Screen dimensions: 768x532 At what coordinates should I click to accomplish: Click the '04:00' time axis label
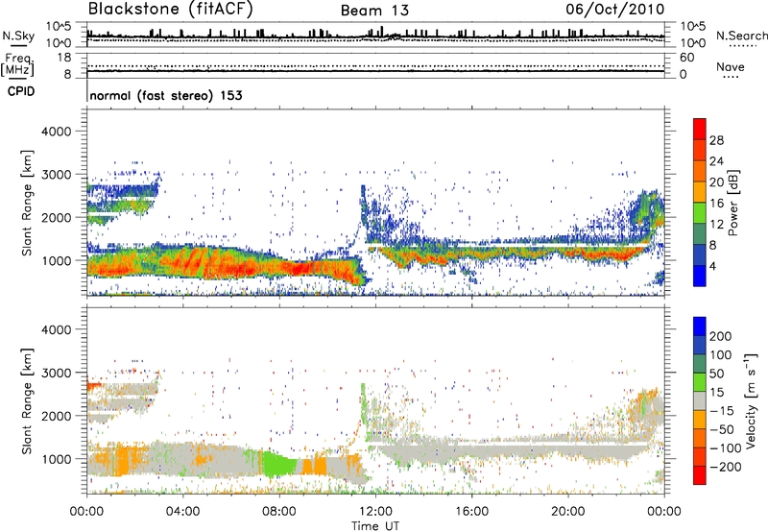[182, 512]
